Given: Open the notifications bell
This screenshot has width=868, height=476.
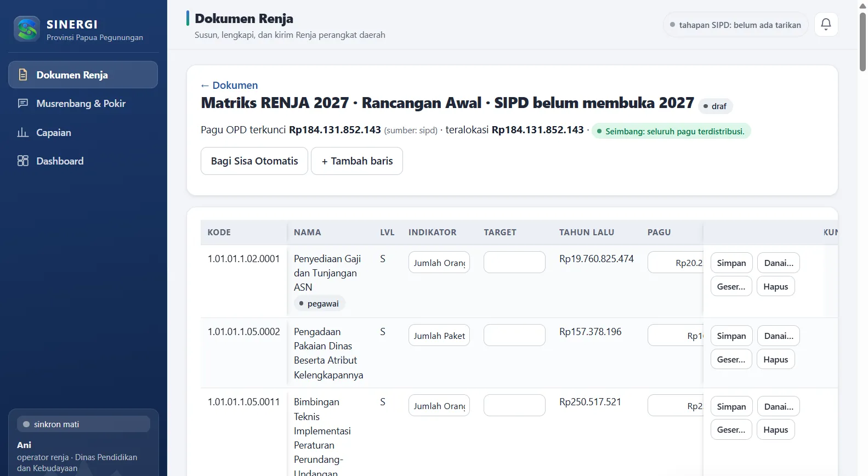Looking at the screenshot, I should click(x=826, y=24).
